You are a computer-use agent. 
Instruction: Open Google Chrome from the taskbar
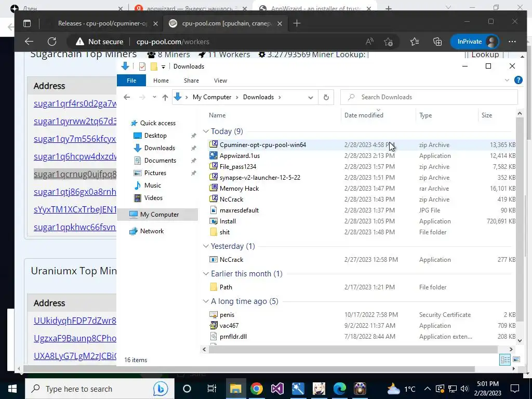pyautogui.click(x=257, y=389)
